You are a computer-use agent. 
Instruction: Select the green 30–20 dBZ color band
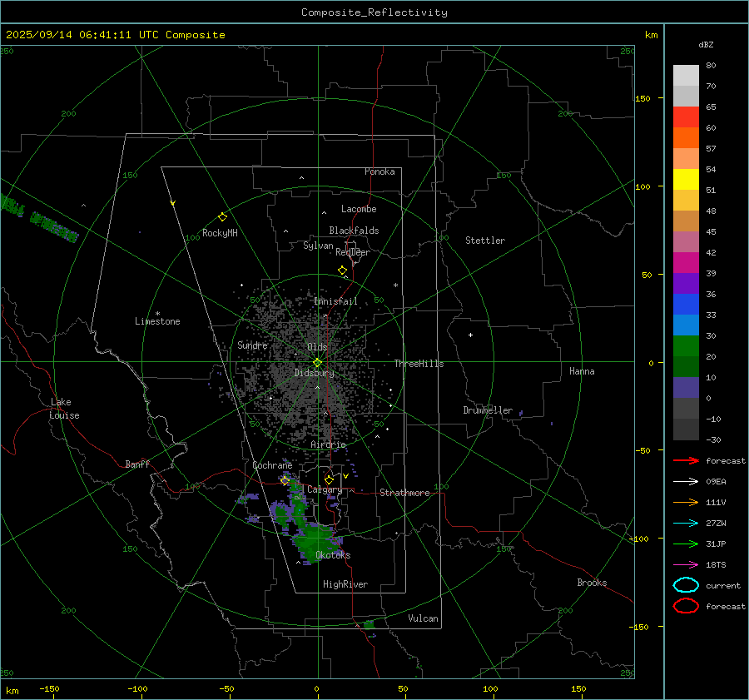click(686, 346)
